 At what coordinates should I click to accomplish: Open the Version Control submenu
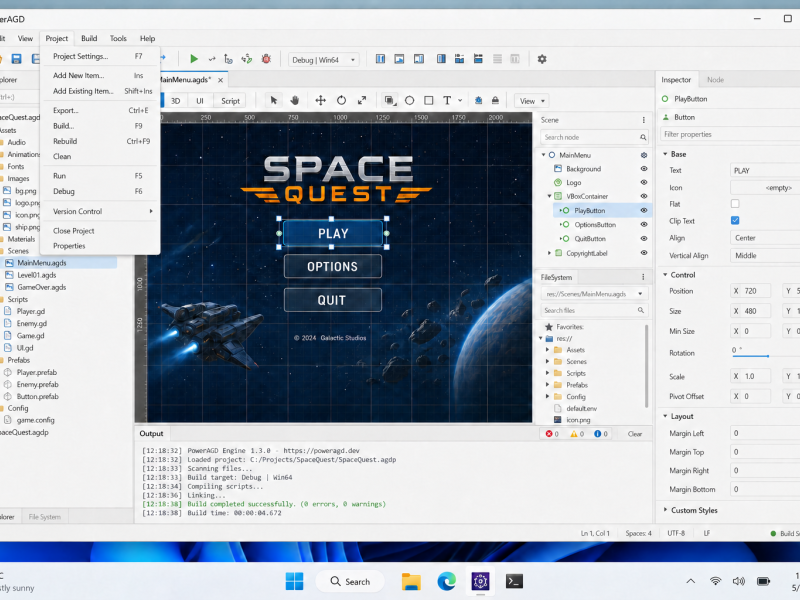pos(98,211)
